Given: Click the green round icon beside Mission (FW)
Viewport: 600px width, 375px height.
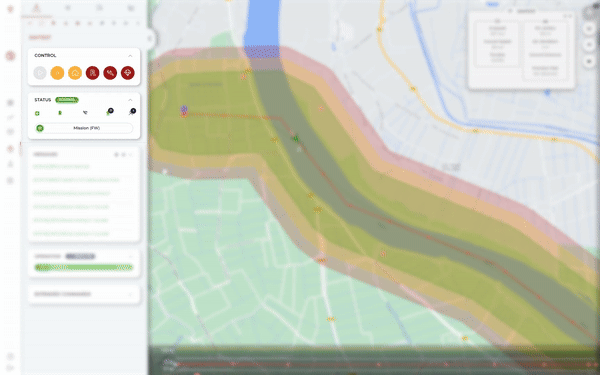Looking at the screenshot, I should [40, 128].
